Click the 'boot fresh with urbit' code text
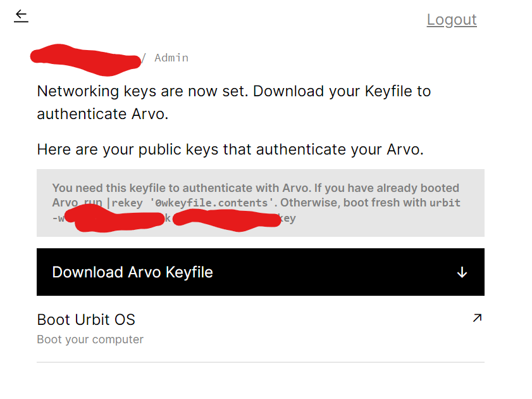 (x=402, y=203)
